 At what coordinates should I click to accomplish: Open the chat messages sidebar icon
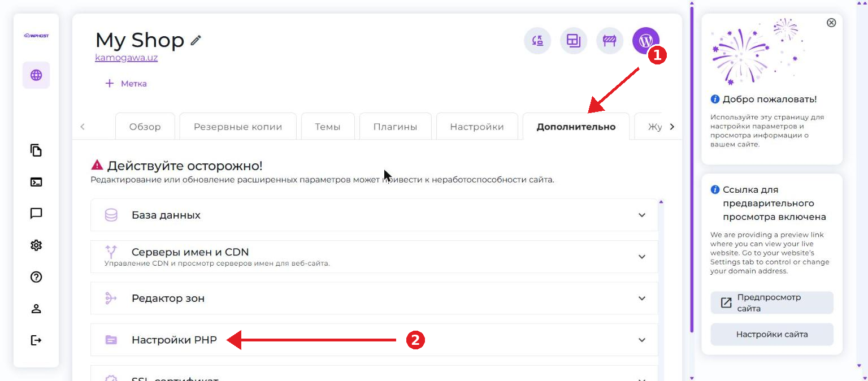pyautogui.click(x=36, y=214)
